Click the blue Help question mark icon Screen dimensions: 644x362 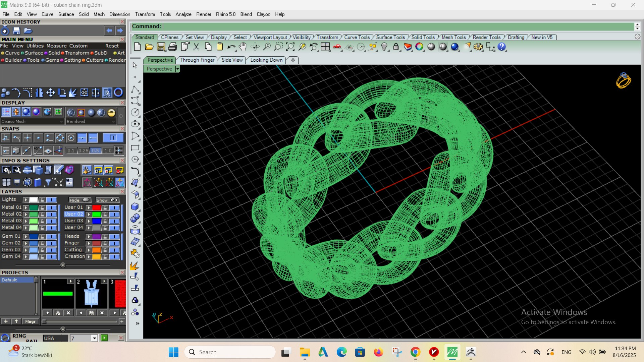pos(501,47)
